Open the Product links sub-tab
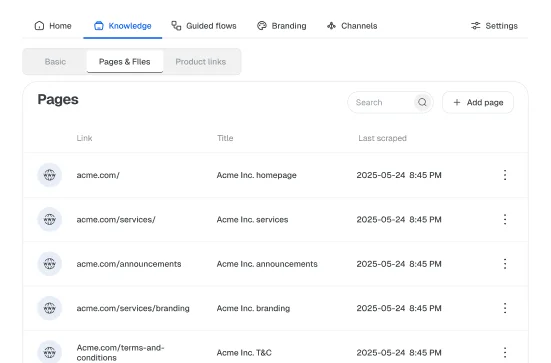The width and height of the screenshot is (551, 363). click(x=201, y=62)
